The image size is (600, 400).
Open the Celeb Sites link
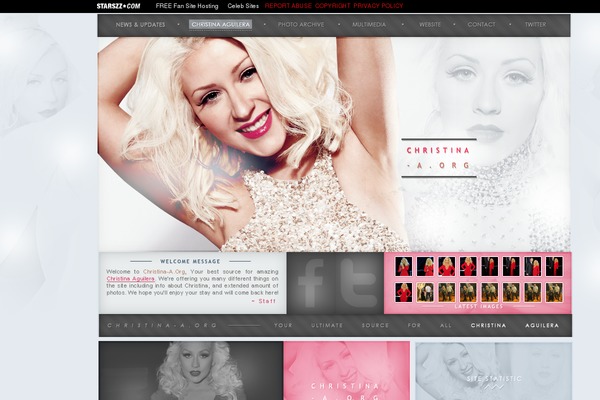(x=243, y=6)
